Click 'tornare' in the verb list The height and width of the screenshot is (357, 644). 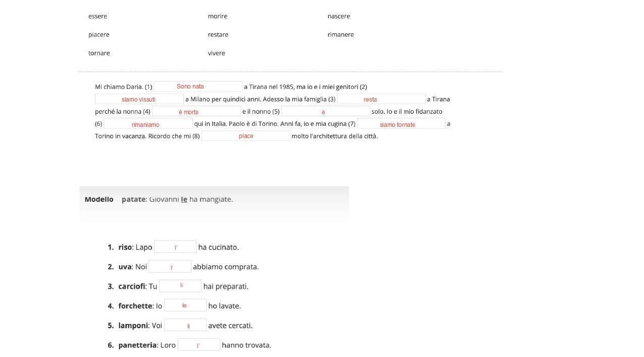point(99,53)
